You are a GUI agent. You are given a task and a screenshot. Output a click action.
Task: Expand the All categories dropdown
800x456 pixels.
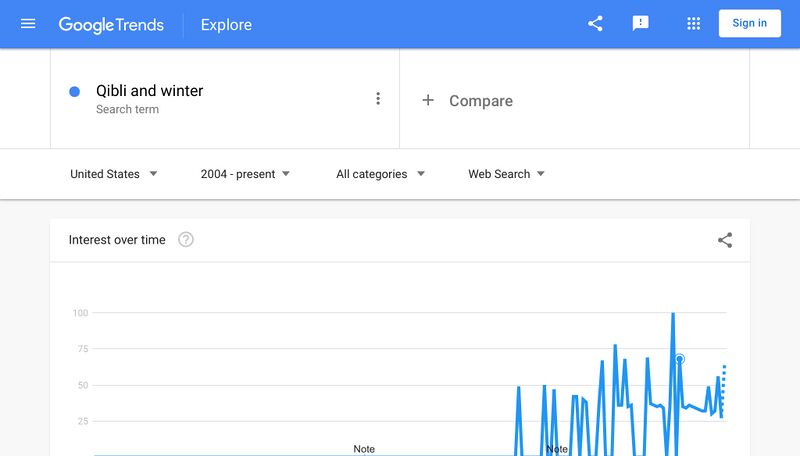380,174
